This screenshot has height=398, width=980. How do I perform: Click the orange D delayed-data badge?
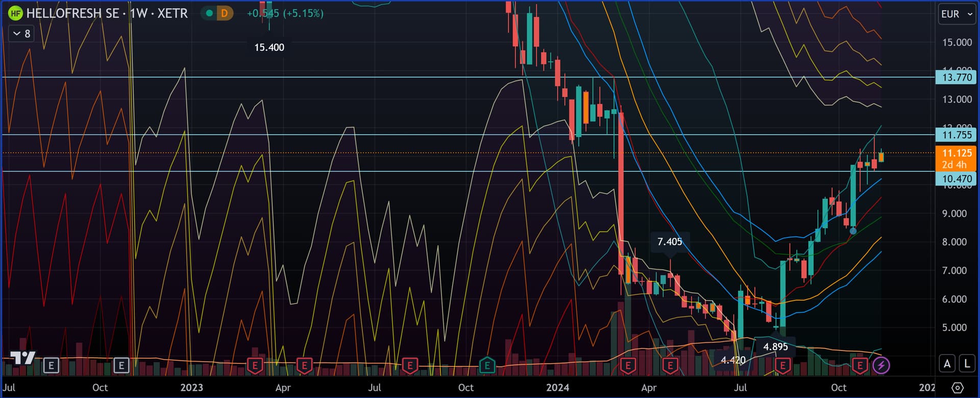(x=224, y=13)
